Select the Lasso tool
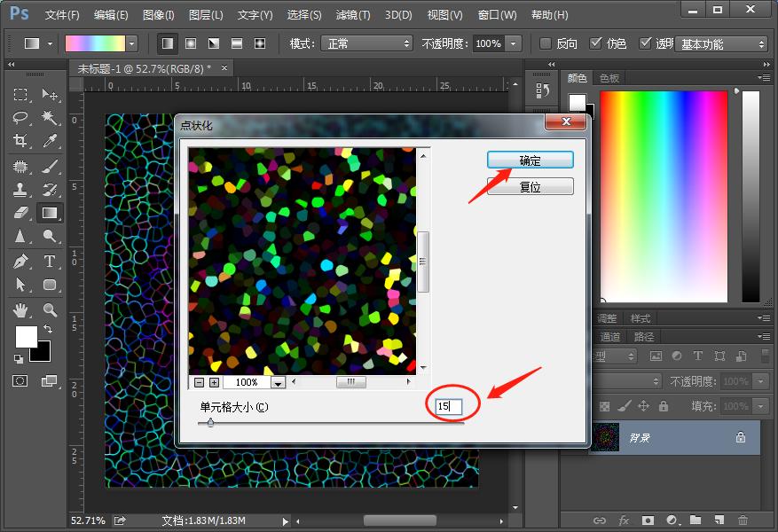This screenshot has height=532, width=778. click(20, 118)
